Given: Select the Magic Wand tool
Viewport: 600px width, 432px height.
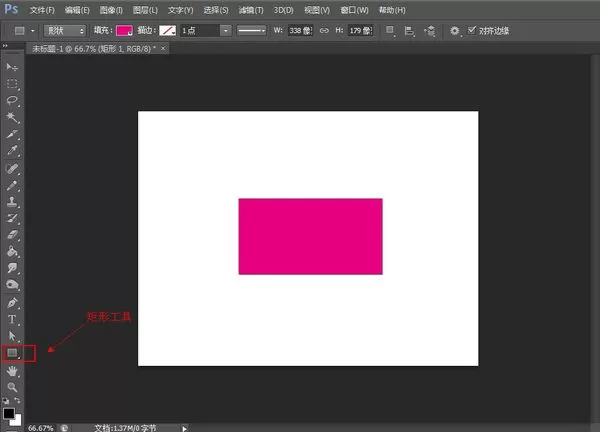Looking at the screenshot, I should coord(12,117).
